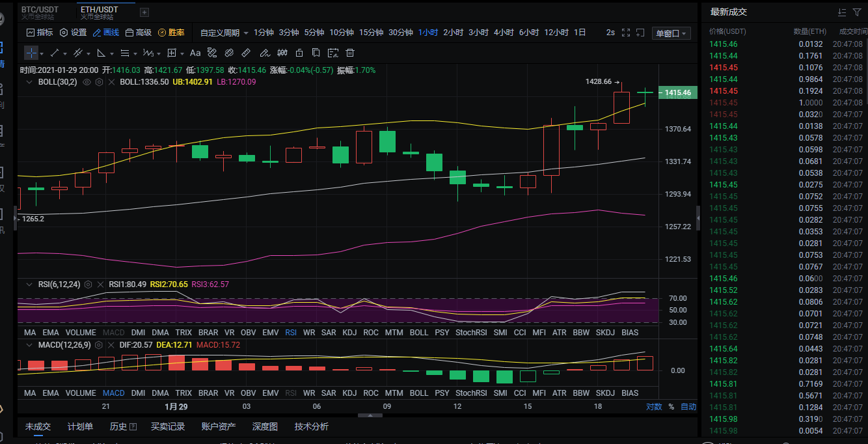The image size is (868, 444).
Task: Click the text annotation 'Aa' tool
Action: point(195,53)
